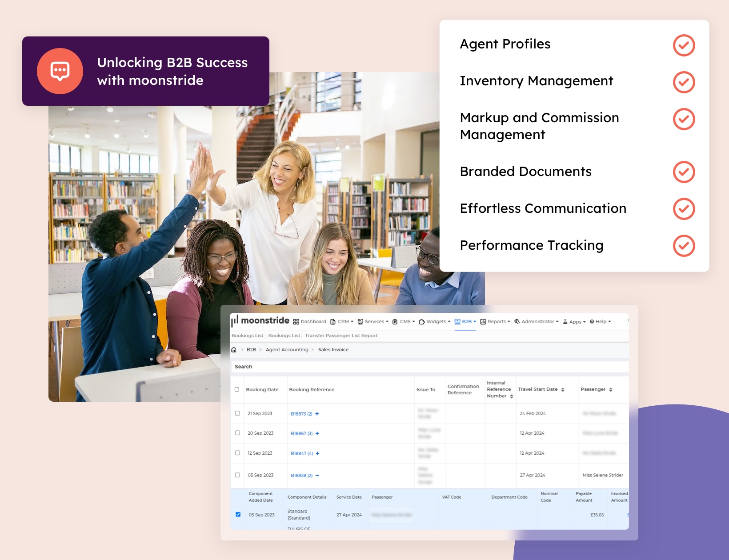729x560 pixels.
Task: Expand booking B18867 with the plus icon
Action: coord(317,433)
